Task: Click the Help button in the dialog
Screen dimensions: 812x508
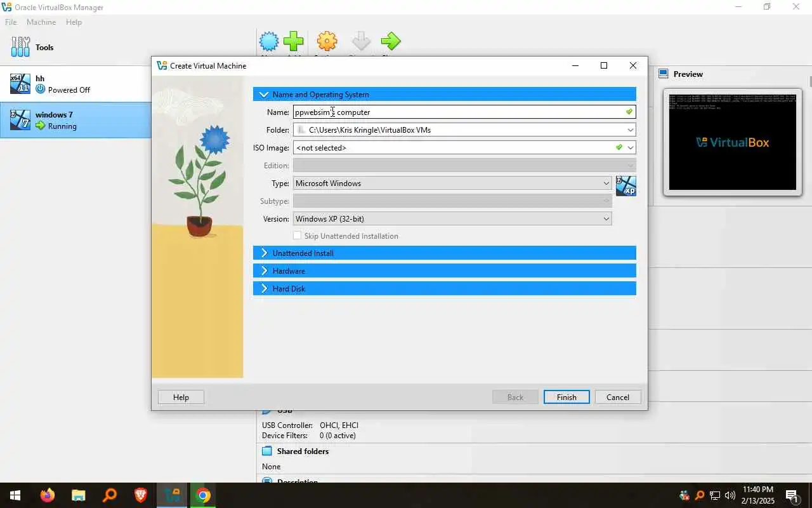Action: [x=181, y=397]
